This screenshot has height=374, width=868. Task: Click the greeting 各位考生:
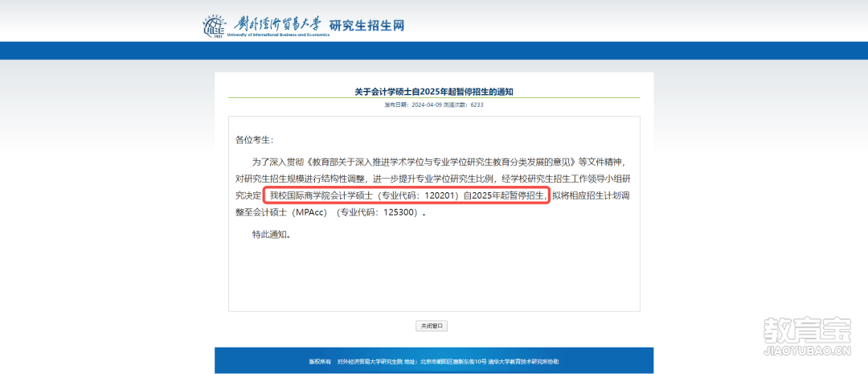pos(254,140)
